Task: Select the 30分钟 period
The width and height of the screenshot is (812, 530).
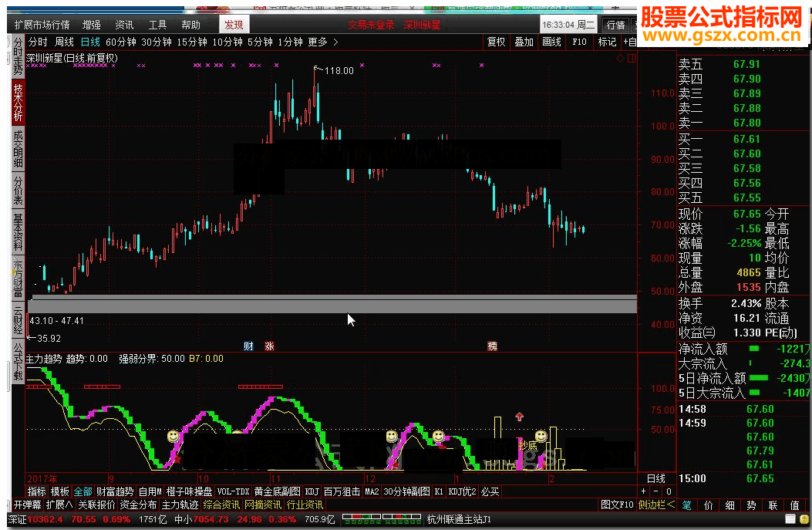Action: pos(157,42)
